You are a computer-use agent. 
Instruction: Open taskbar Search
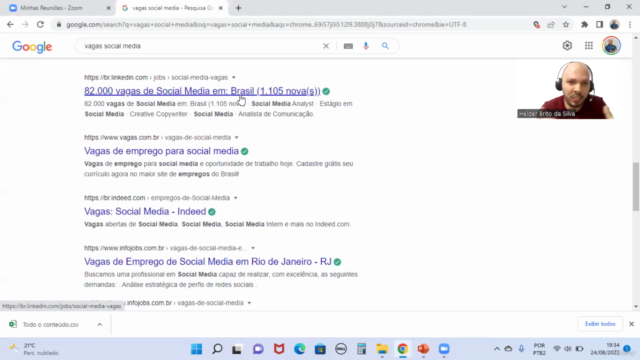coord(217,349)
